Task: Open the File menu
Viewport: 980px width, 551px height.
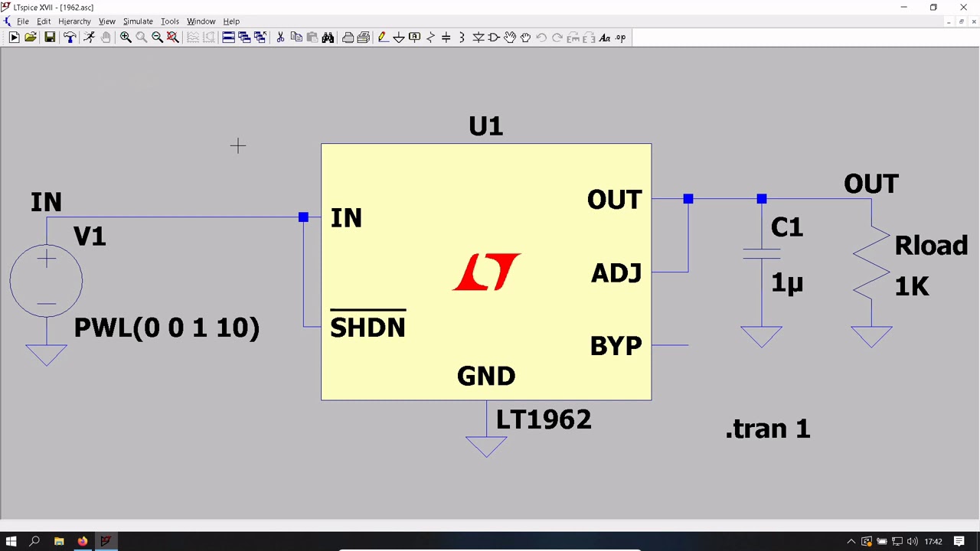Action: [x=23, y=21]
